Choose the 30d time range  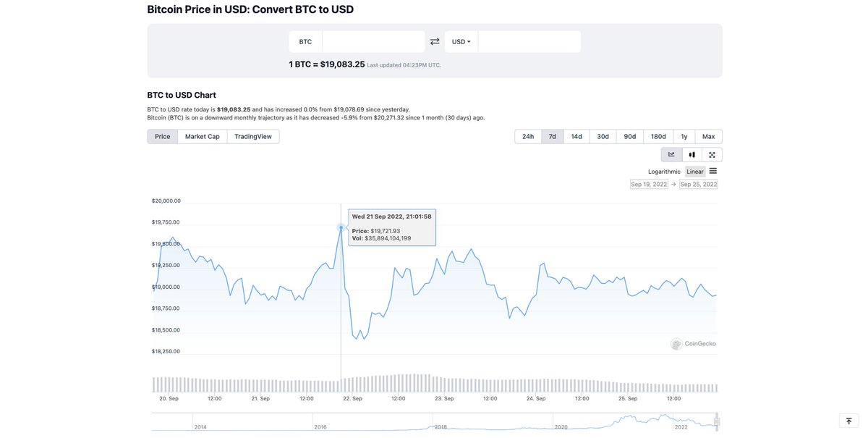603,136
